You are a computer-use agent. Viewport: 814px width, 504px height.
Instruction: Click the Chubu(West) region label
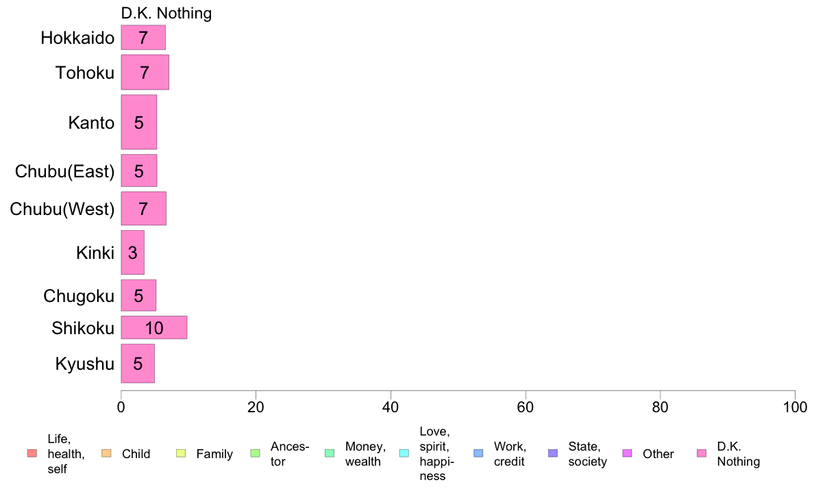pos(62,209)
